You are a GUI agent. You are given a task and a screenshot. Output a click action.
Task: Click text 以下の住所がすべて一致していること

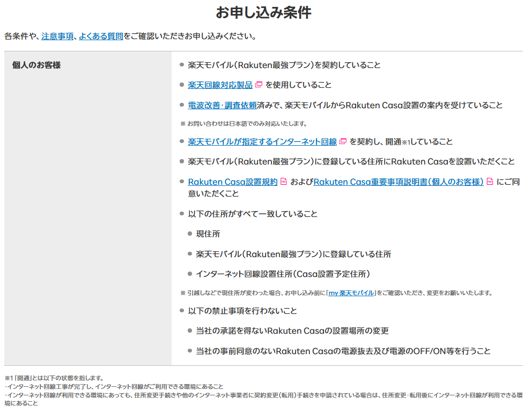(x=253, y=214)
